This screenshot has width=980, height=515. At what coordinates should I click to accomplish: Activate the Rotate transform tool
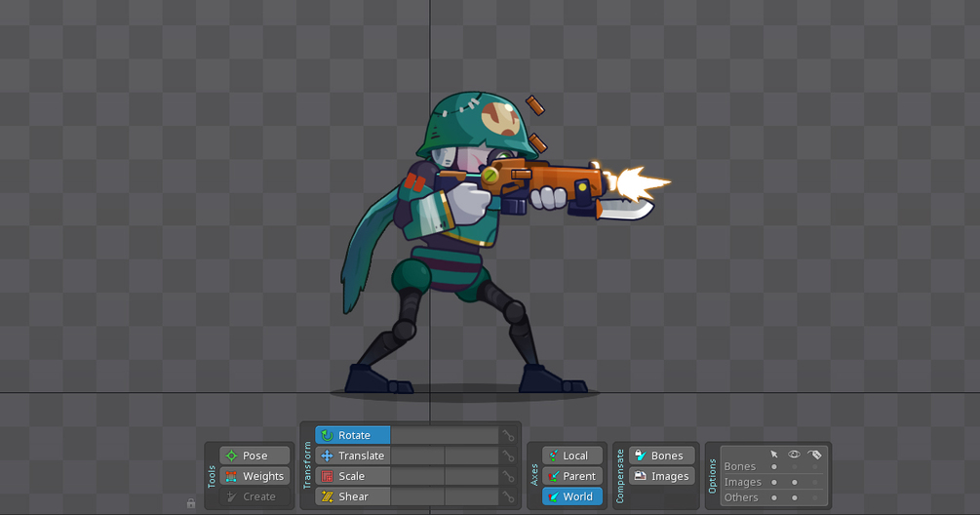point(352,435)
